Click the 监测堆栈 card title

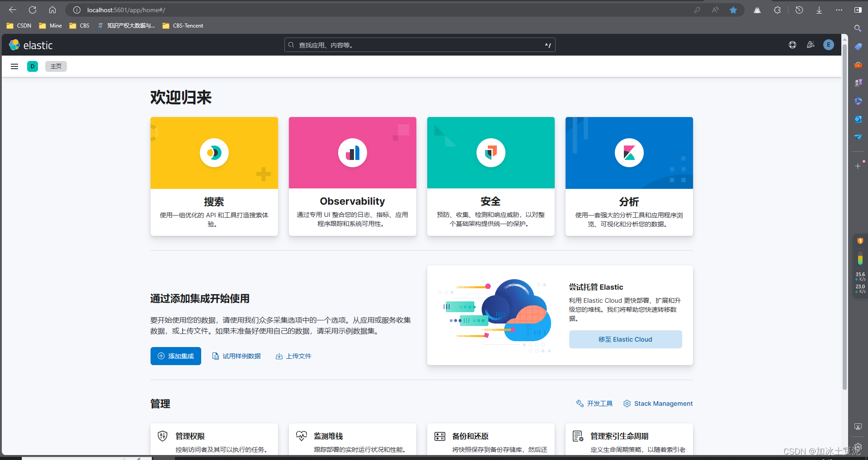coord(328,436)
